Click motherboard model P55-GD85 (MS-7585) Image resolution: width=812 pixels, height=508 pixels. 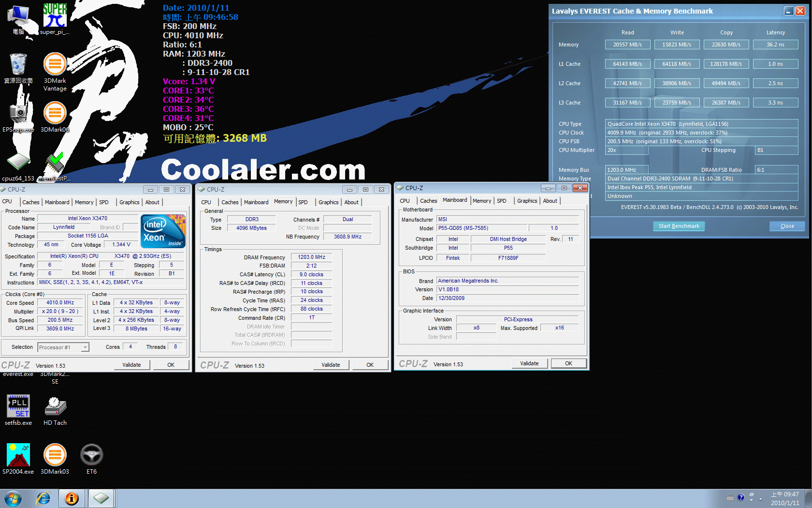click(482, 228)
